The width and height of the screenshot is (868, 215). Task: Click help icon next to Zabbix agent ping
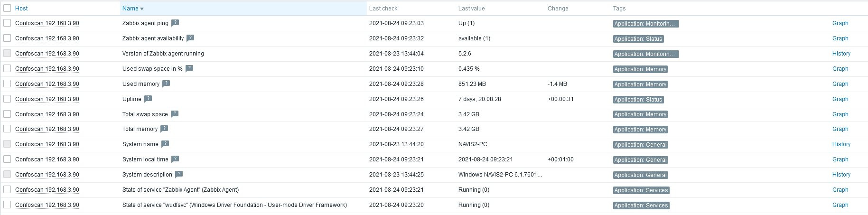click(x=175, y=23)
